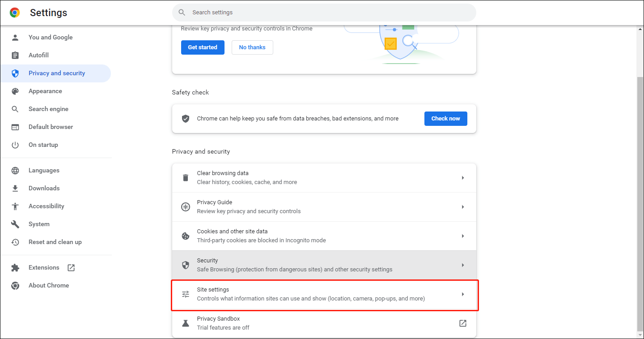Click the Reset and clean up history icon

(x=15, y=242)
